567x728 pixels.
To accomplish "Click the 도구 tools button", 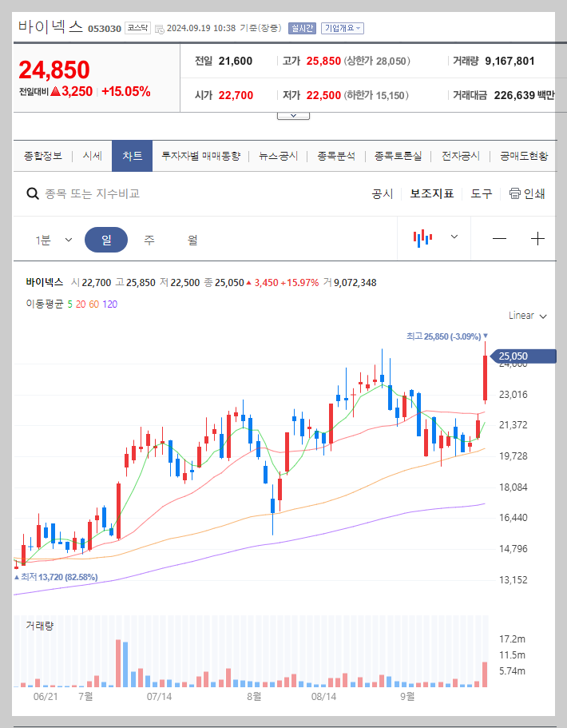I will tap(482, 193).
